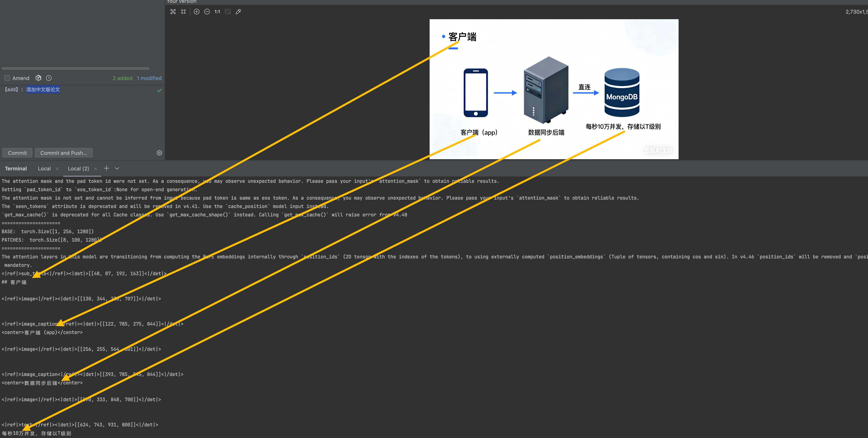This screenshot has width=868, height=438.
Task: Expand terminal options dropdown chevron
Action: (x=117, y=169)
